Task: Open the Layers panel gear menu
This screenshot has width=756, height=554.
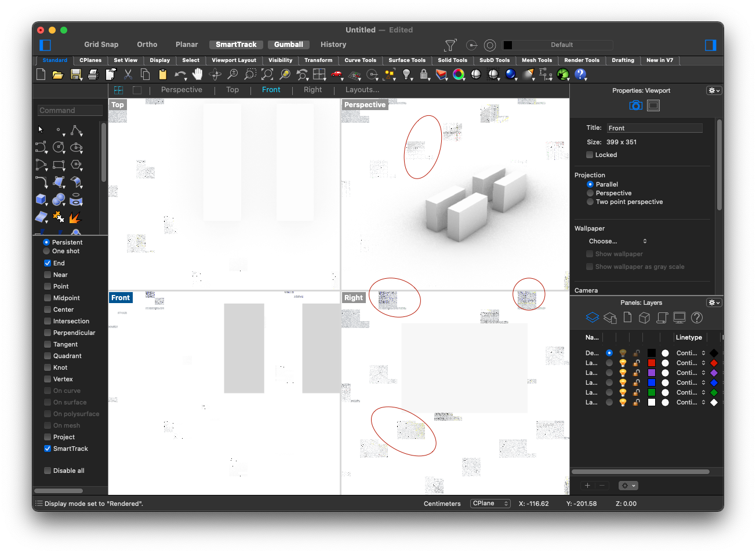Action: 714,302
